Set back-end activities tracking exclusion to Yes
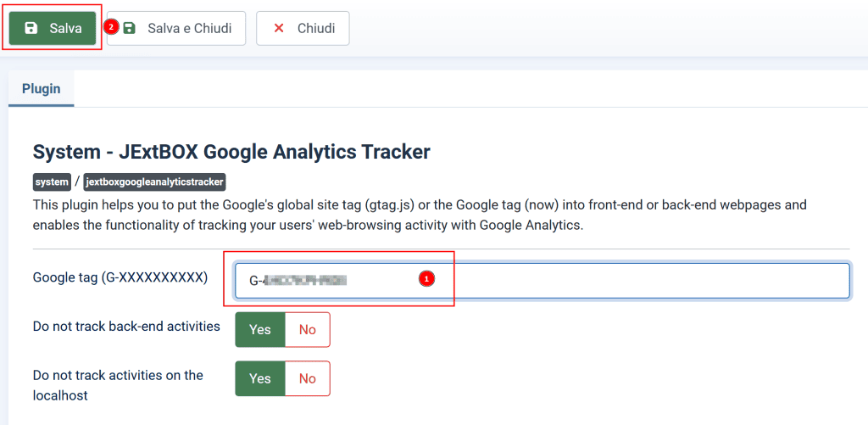 click(260, 330)
